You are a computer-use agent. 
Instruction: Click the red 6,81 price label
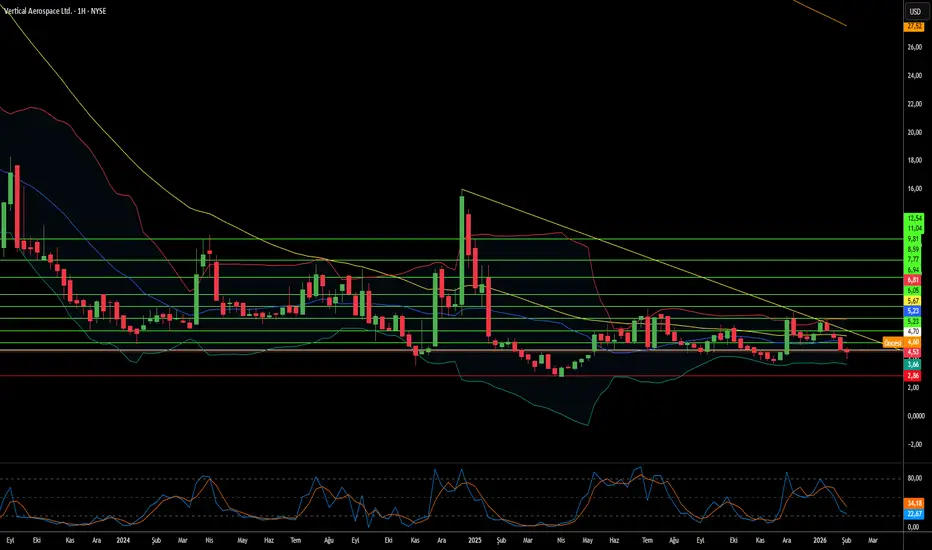point(914,281)
